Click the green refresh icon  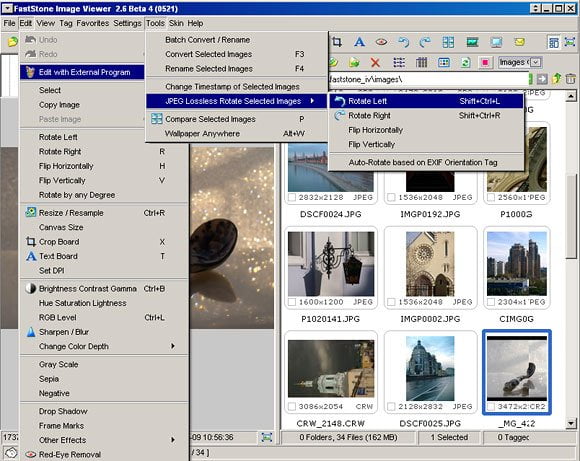(465, 62)
